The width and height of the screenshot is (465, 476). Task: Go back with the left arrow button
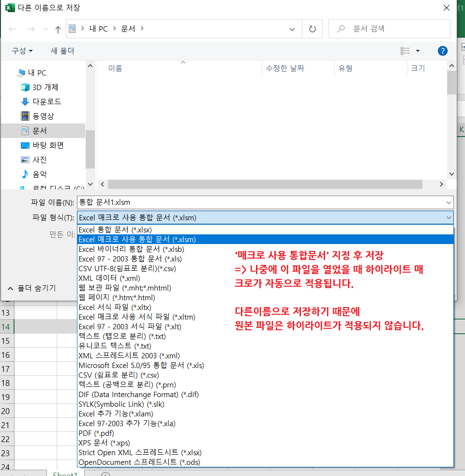[13, 29]
